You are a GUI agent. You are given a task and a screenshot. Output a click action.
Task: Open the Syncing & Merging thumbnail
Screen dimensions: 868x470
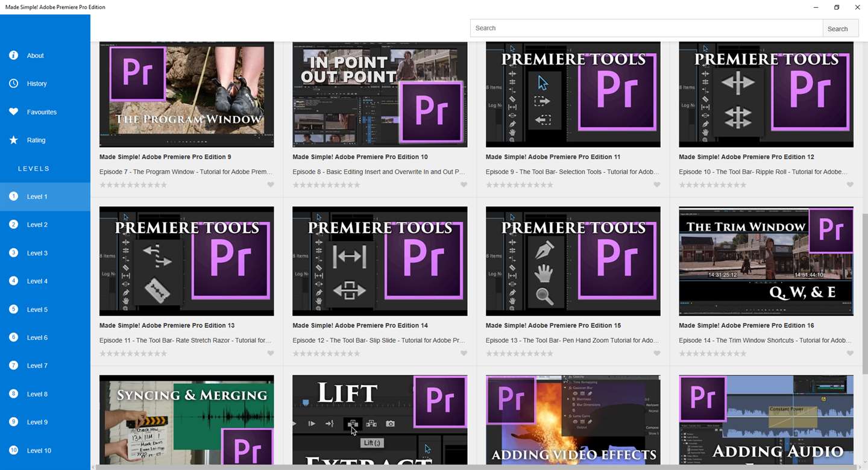tap(187, 419)
